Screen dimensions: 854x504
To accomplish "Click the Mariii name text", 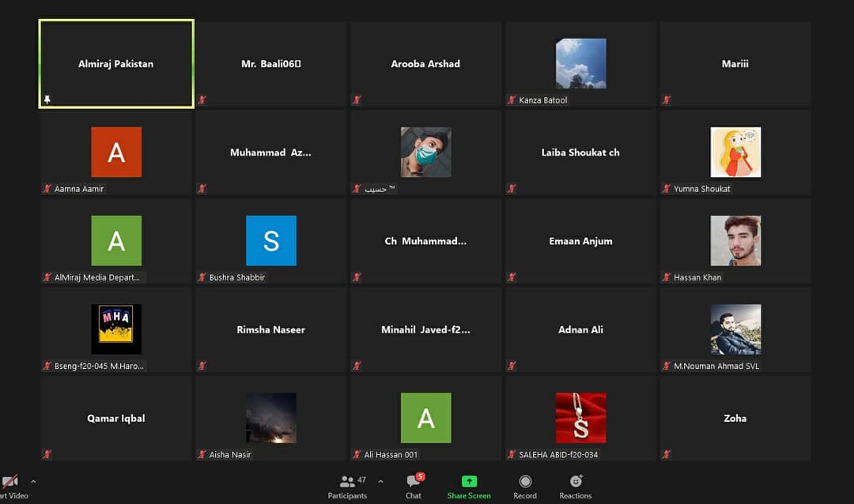I will coord(735,64).
